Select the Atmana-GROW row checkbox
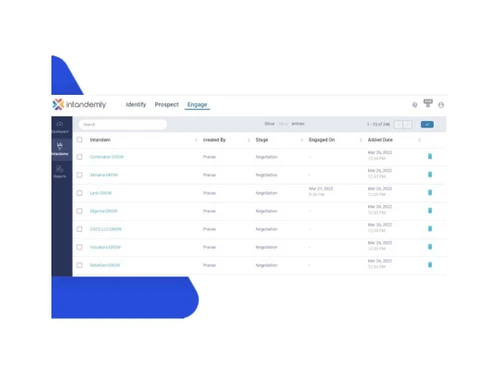The width and height of the screenshot is (500, 375). [x=79, y=175]
